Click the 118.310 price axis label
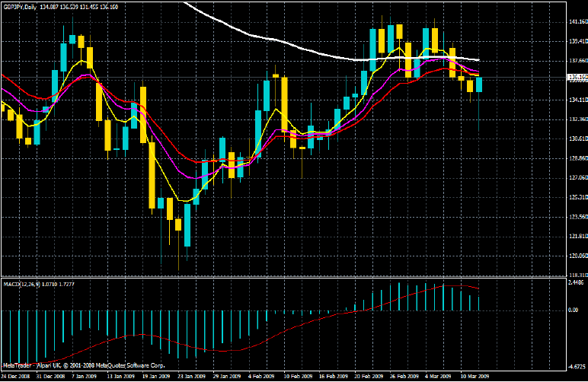This screenshot has height=382, width=588. [x=578, y=275]
